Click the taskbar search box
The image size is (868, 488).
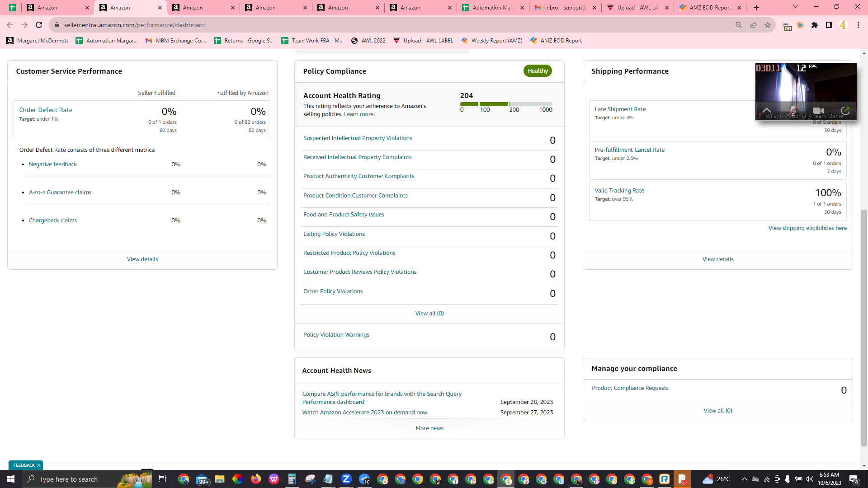point(86,479)
